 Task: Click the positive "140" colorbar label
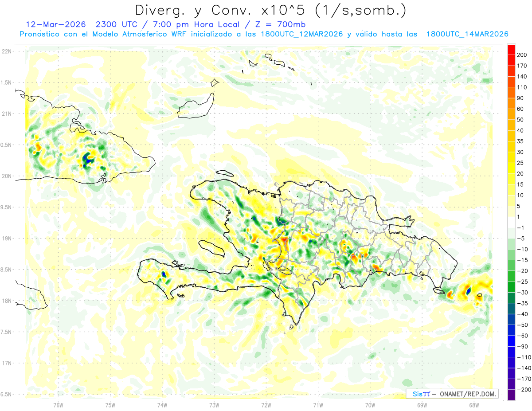(523, 76)
